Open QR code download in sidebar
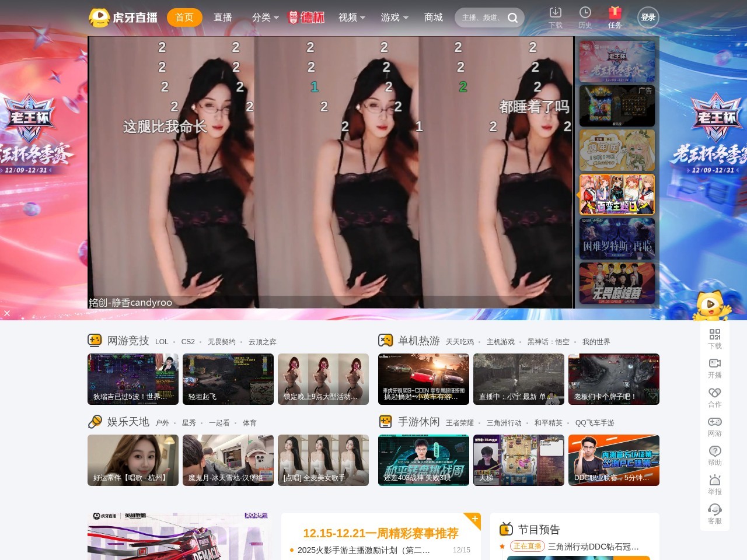 coord(715,334)
